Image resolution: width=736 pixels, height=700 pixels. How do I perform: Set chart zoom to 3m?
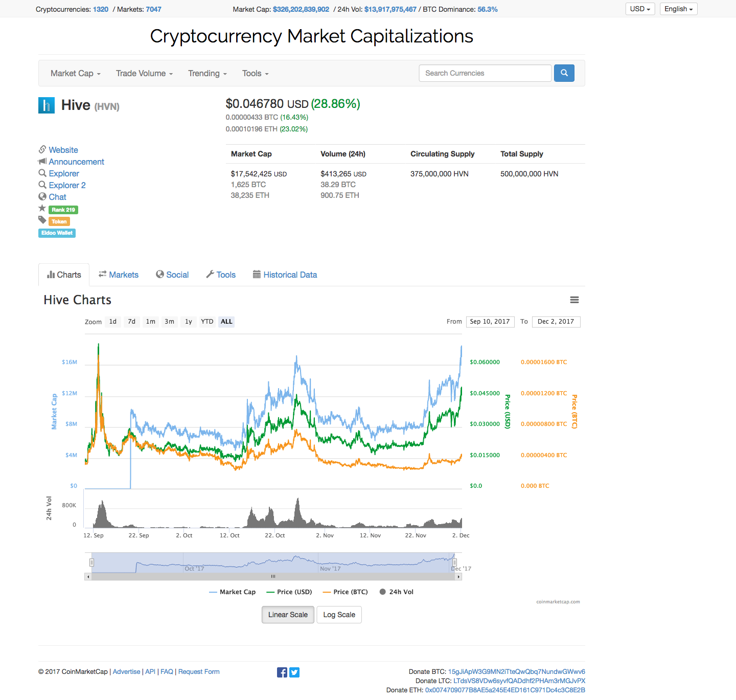pos(170,322)
